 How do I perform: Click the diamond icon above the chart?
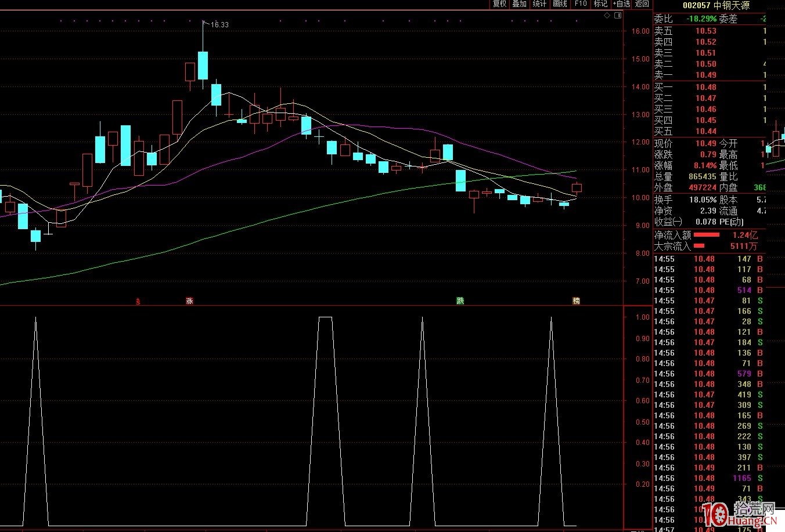(607, 16)
